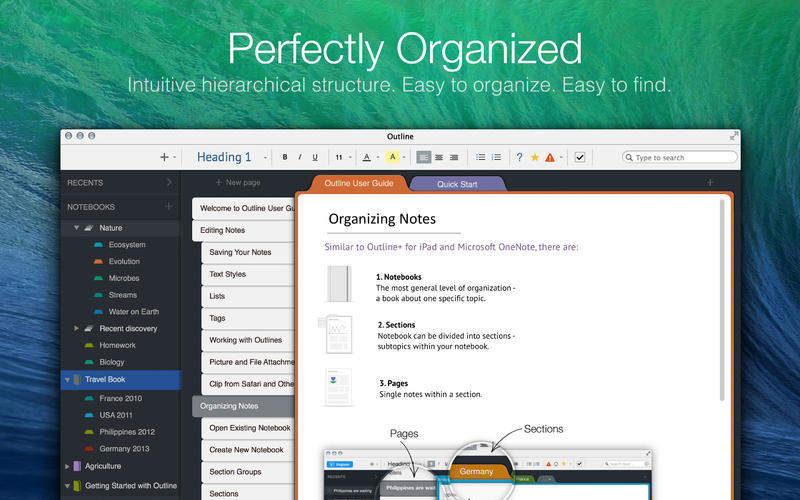
Task: Insert a to-do checkbox tag
Action: (580, 157)
